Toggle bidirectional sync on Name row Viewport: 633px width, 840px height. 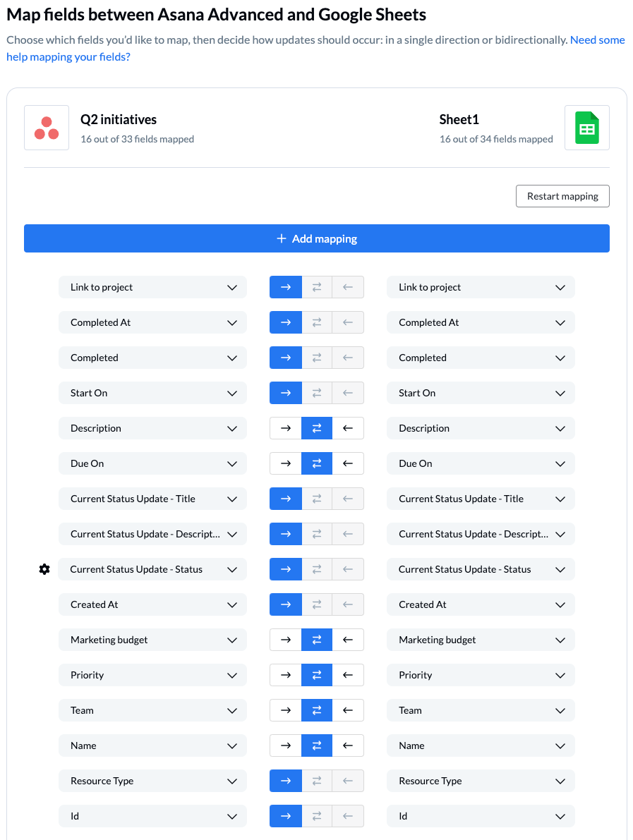(317, 745)
